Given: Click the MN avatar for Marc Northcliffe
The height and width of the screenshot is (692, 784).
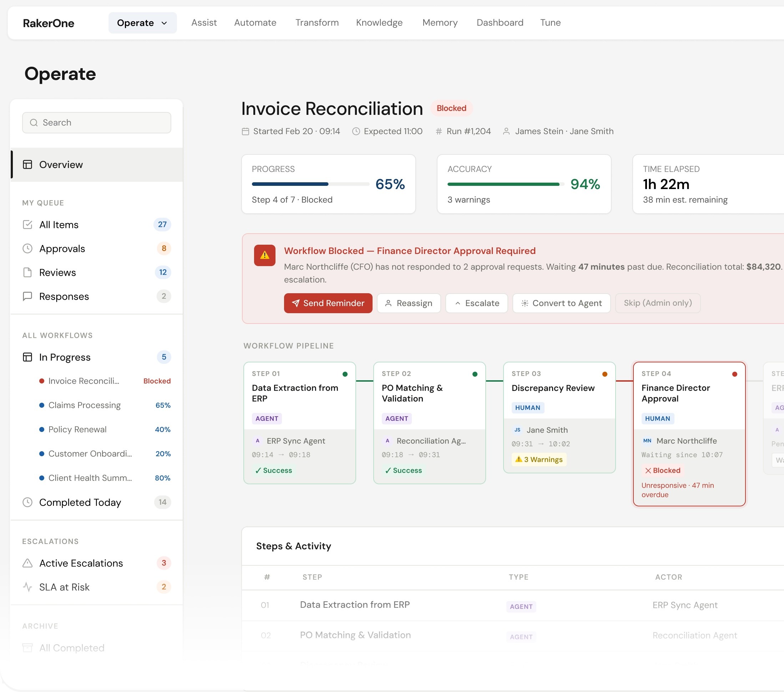Looking at the screenshot, I should coord(647,441).
